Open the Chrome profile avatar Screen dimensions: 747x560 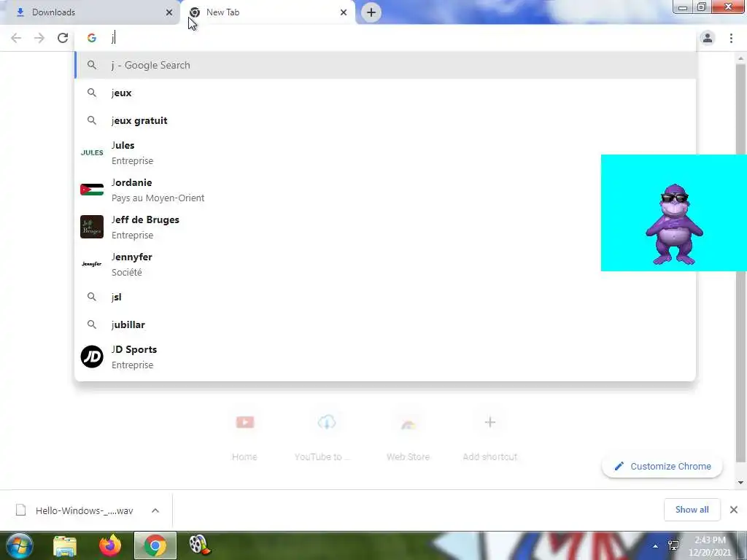pos(708,38)
